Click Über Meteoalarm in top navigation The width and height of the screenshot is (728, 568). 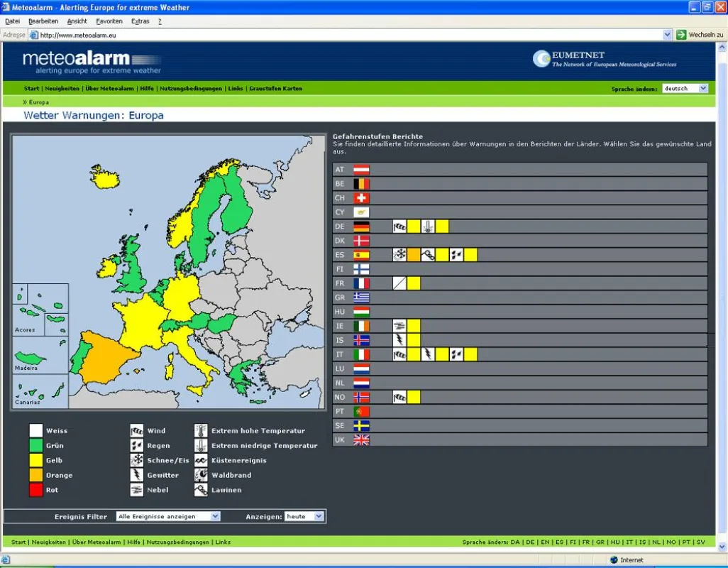click(x=109, y=88)
